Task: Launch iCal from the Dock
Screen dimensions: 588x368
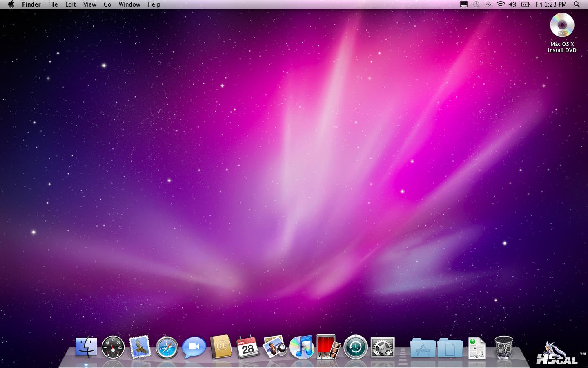Action: click(x=248, y=347)
